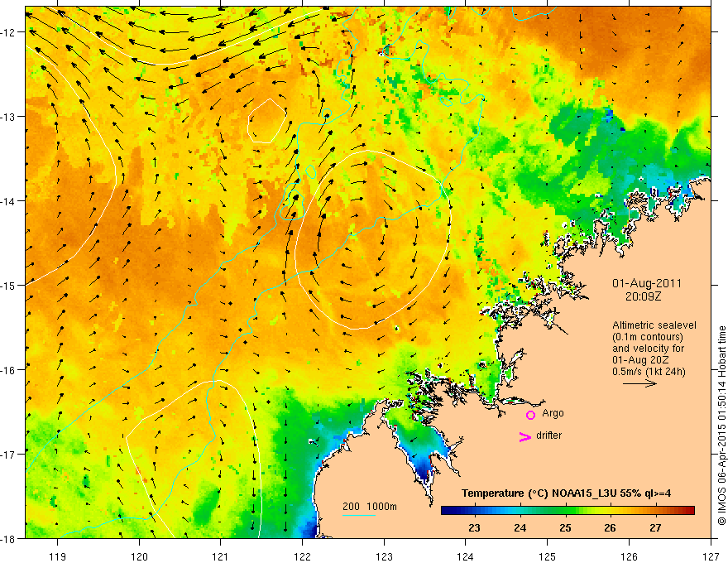Viewport: 728px width, 563px height.
Task: Click colorbar tick label 24
Action: 520,528
